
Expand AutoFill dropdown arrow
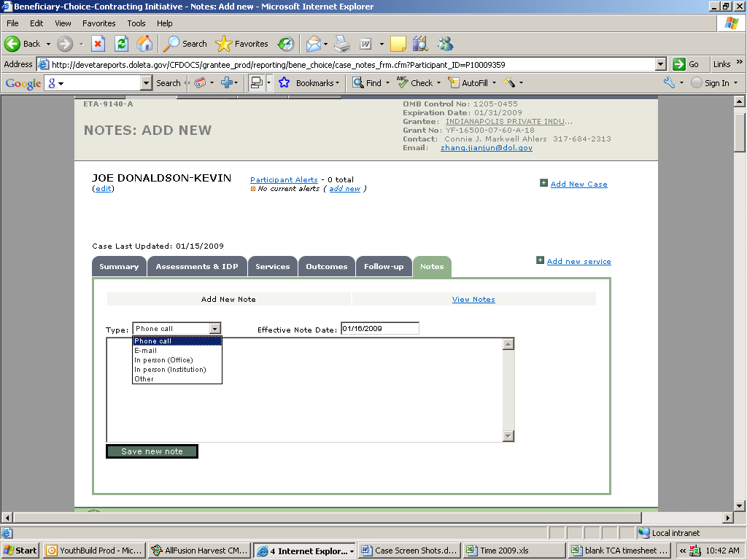point(494,83)
